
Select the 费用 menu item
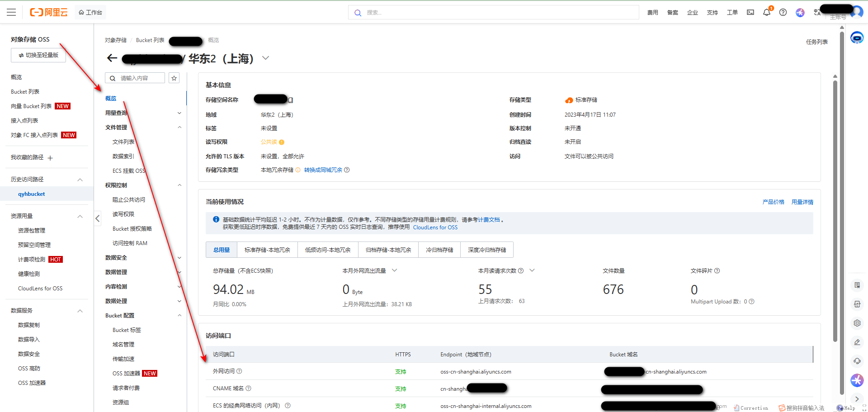point(653,12)
